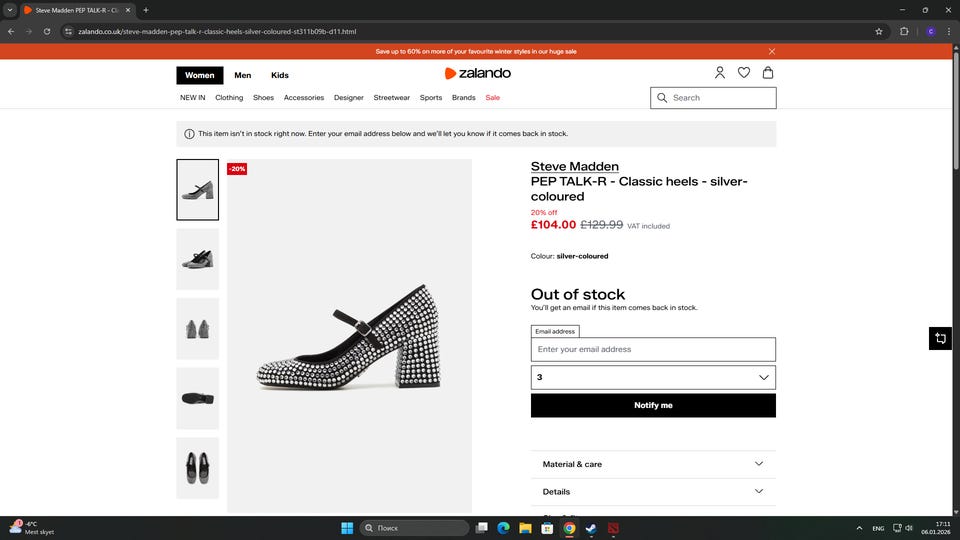Image resolution: width=960 pixels, height=540 pixels.
Task: Open Designer menu
Action: [348, 98]
